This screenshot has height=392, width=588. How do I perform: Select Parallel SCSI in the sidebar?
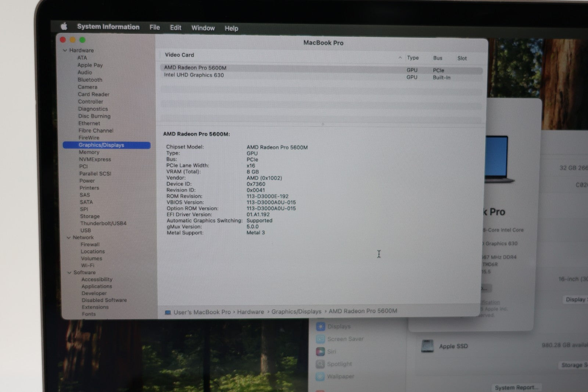pos(95,174)
